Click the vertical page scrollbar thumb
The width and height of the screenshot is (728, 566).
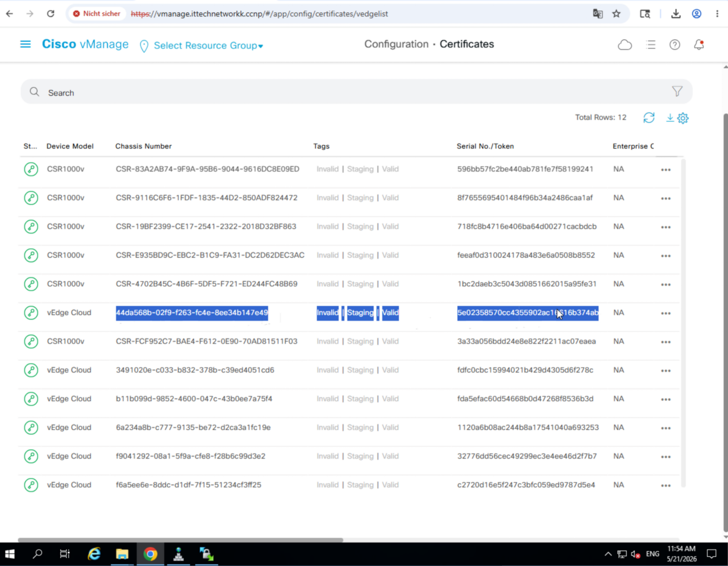click(725, 322)
